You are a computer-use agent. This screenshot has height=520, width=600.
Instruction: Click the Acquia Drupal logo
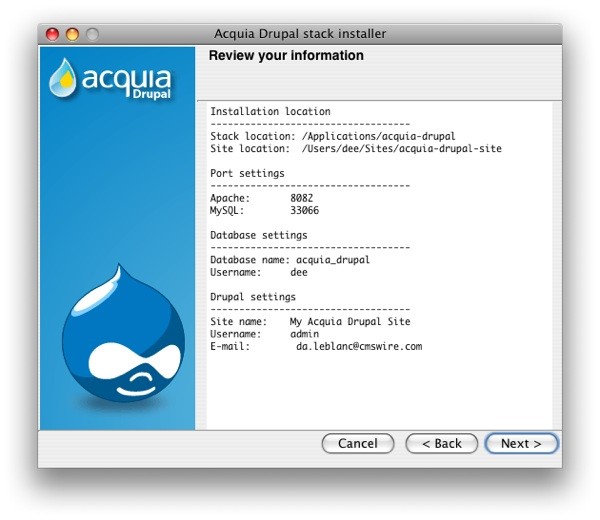click(x=110, y=79)
